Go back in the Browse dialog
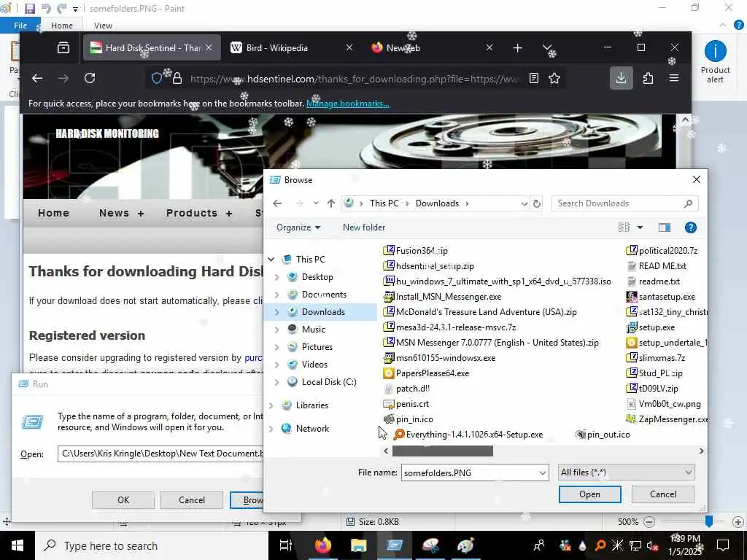Screen dimensions: 747x560 277,203
